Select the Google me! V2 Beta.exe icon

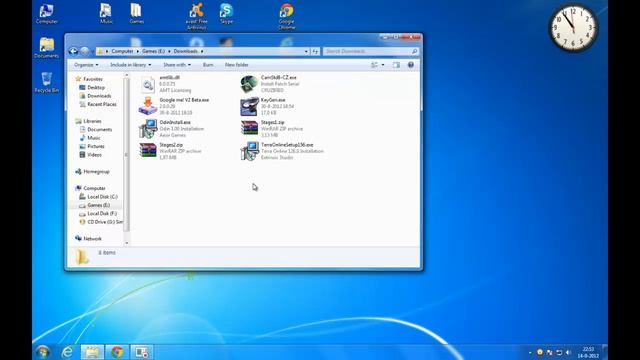(148, 106)
